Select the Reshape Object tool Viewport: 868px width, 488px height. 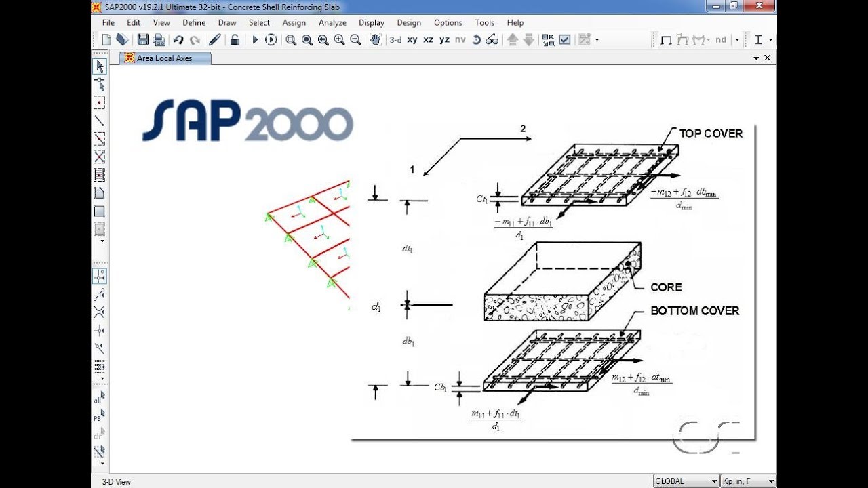(x=100, y=84)
